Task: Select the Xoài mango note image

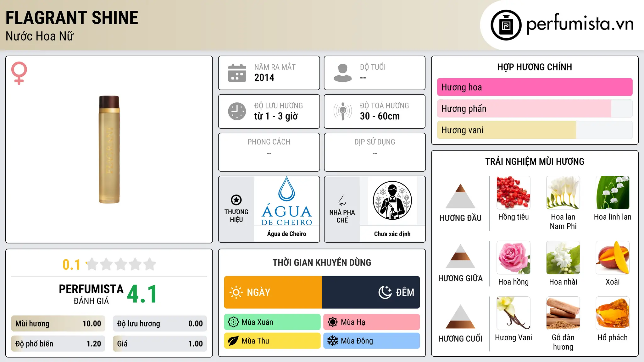Action: (613, 258)
